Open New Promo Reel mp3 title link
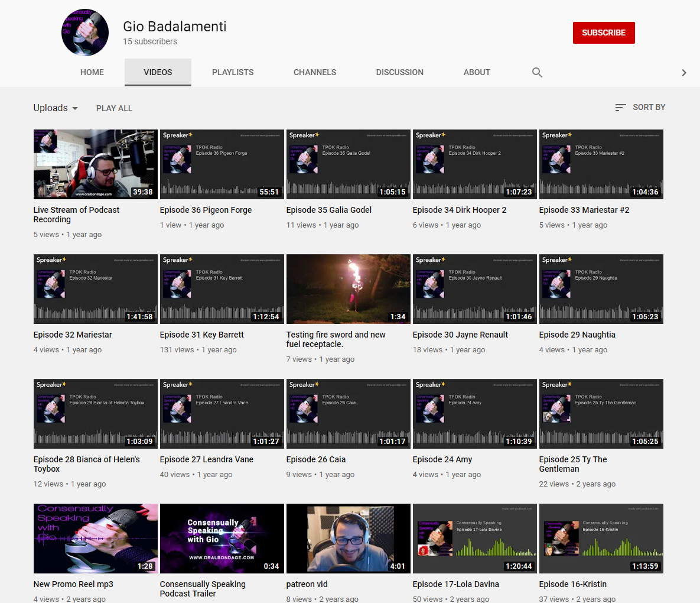Screen dimensions: 700x603 pyautogui.click(x=73, y=584)
